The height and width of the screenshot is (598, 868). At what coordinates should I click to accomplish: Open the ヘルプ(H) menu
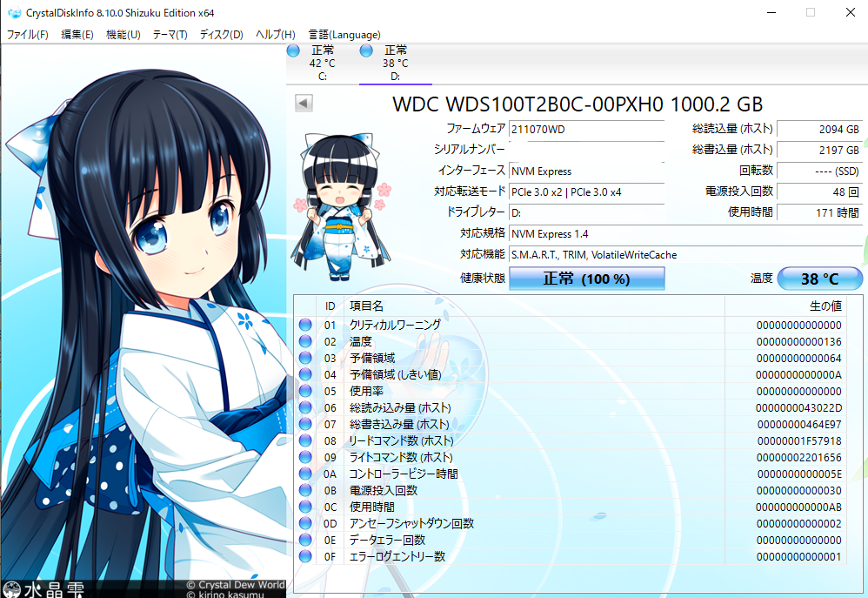pos(275,34)
